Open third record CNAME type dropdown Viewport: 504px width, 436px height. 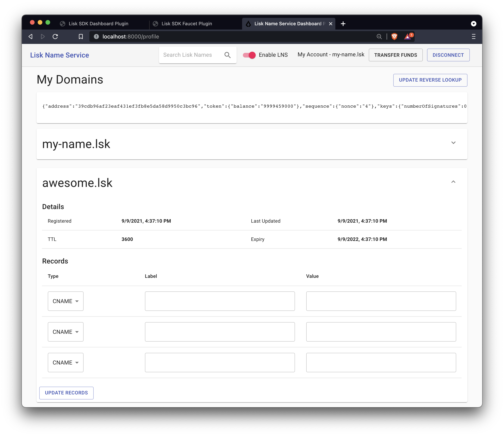(x=65, y=363)
